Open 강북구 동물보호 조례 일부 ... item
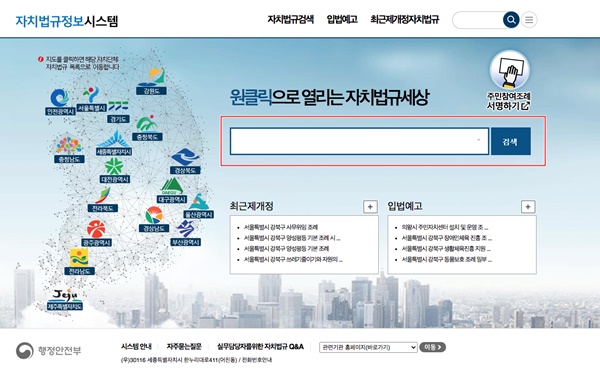The image size is (600, 381). 447,259
